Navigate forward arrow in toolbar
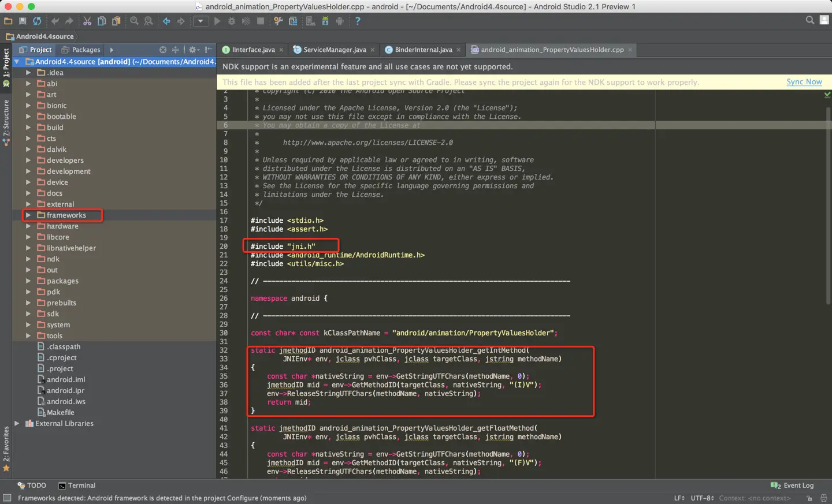The height and width of the screenshot is (504, 832). click(x=181, y=21)
